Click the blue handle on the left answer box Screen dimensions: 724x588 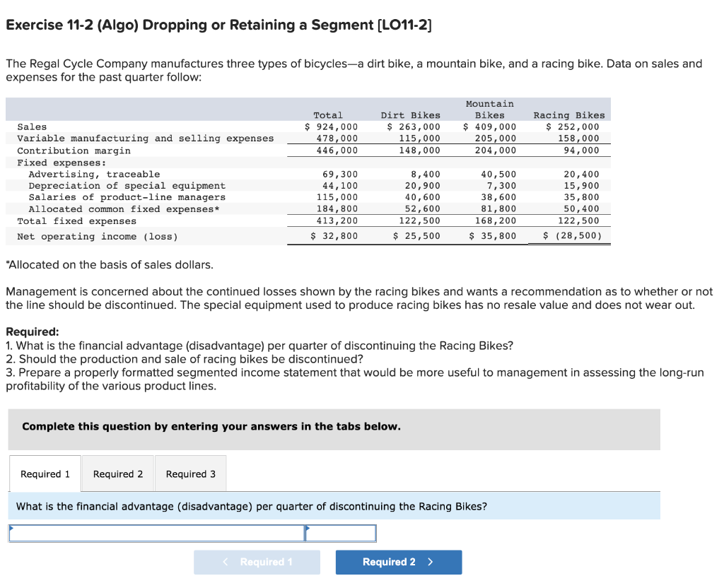tap(11, 527)
